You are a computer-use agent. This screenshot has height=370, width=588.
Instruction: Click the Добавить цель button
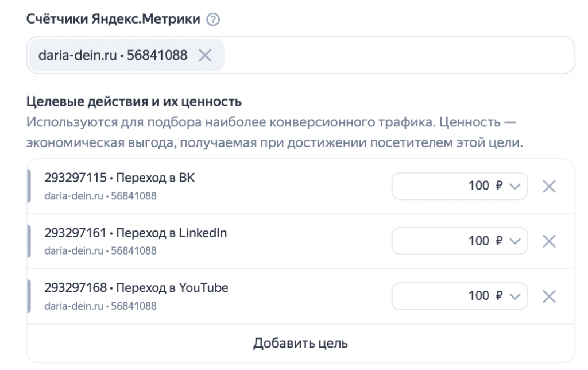(301, 342)
